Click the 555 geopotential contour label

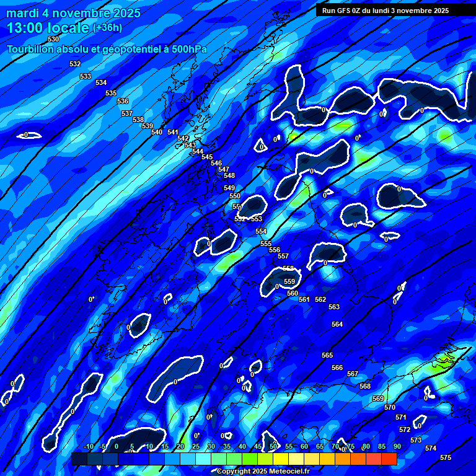click(266, 244)
